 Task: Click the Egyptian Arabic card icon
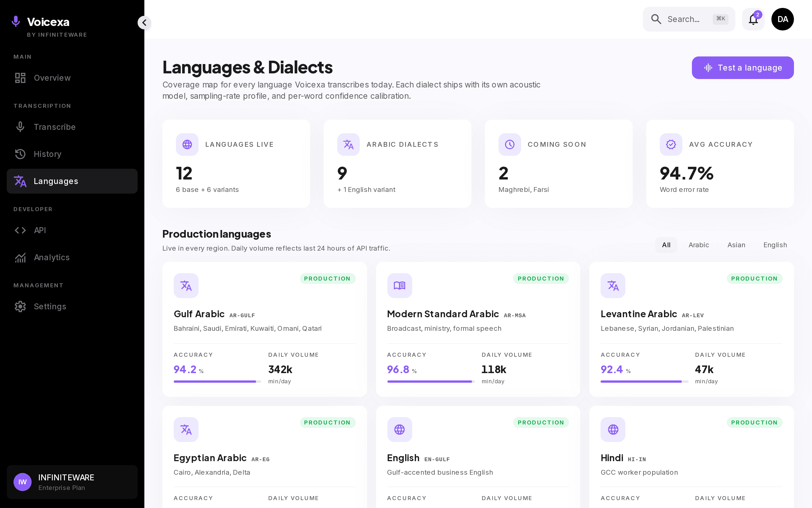(x=186, y=429)
